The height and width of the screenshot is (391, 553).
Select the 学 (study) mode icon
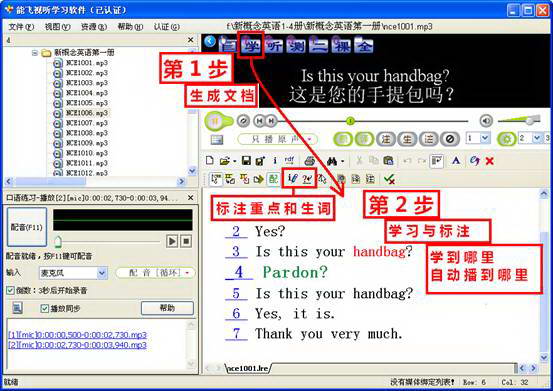coord(251,45)
